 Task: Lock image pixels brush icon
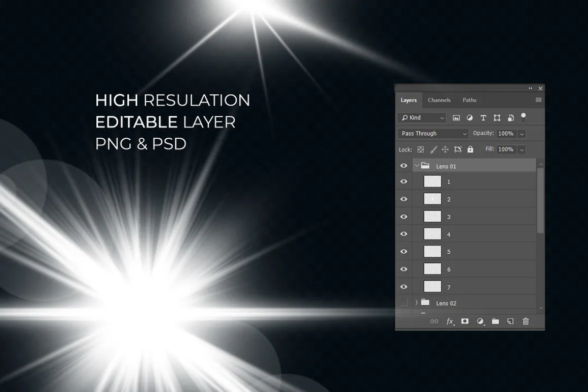point(433,149)
